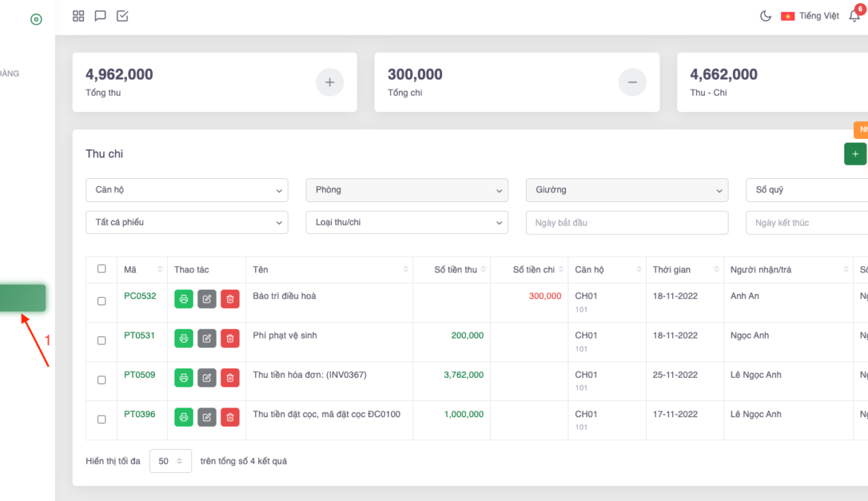Open the Tất cả phiếu dropdown
Viewport: 868px width, 501px height.
186,223
